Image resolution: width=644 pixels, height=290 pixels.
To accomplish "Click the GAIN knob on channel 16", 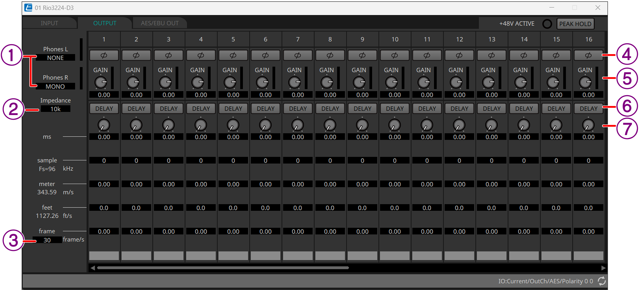I will tap(585, 83).
